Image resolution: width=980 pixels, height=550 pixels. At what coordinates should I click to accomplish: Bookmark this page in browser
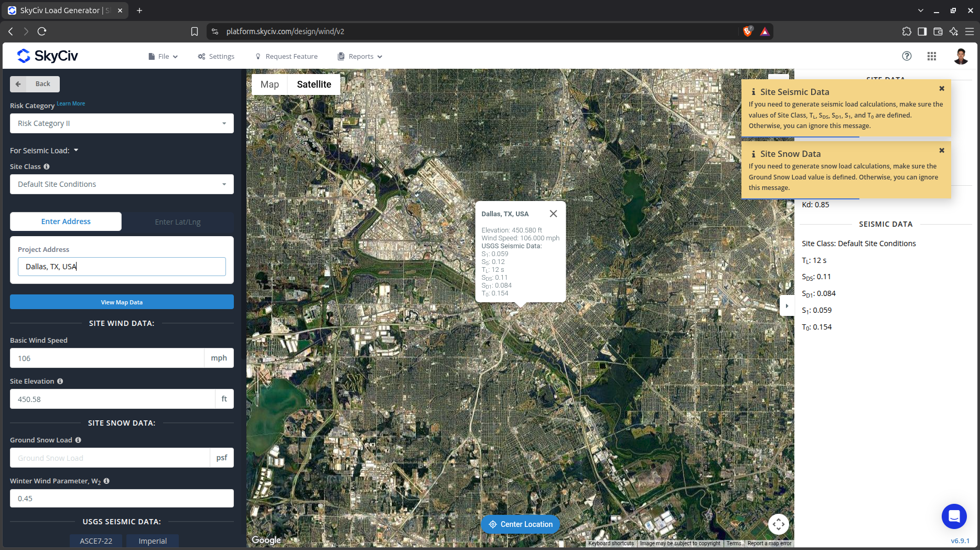point(195,31)
